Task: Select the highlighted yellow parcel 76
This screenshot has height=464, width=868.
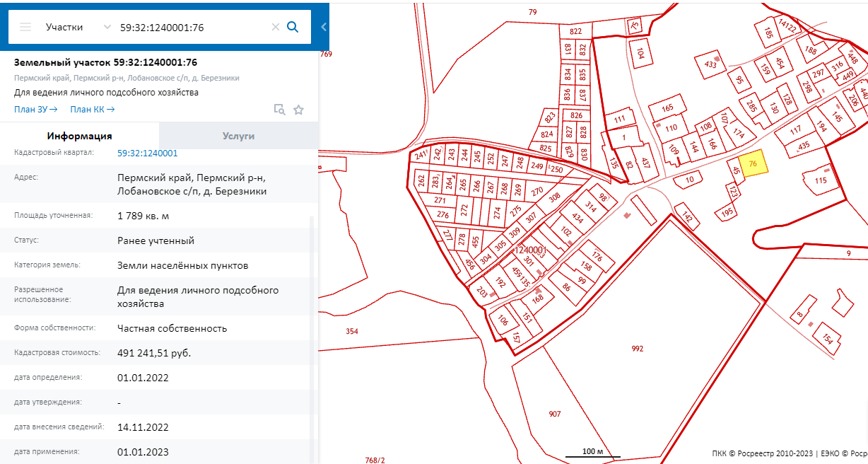Action: (x=753, y=164)
